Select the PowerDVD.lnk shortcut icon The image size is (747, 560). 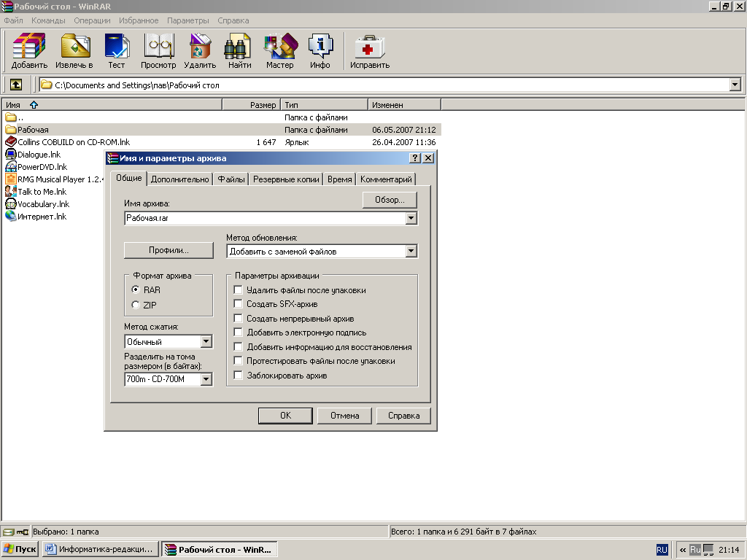click(x=10, y=167)
